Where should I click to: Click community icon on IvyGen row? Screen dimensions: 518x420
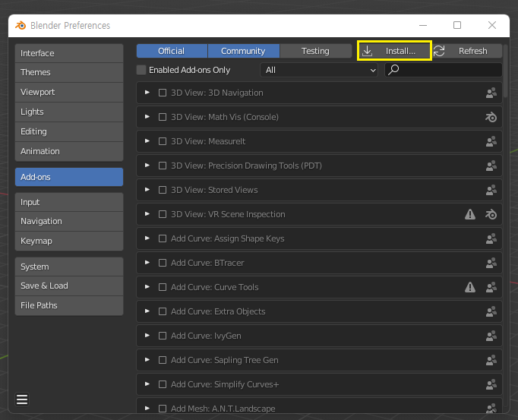[x=491, y=336]
